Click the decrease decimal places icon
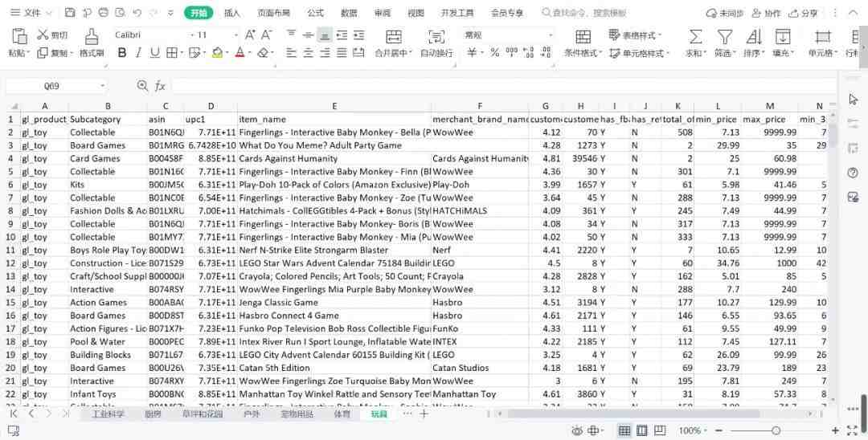Viewport: 868px width, 440px height. (547, 52)
